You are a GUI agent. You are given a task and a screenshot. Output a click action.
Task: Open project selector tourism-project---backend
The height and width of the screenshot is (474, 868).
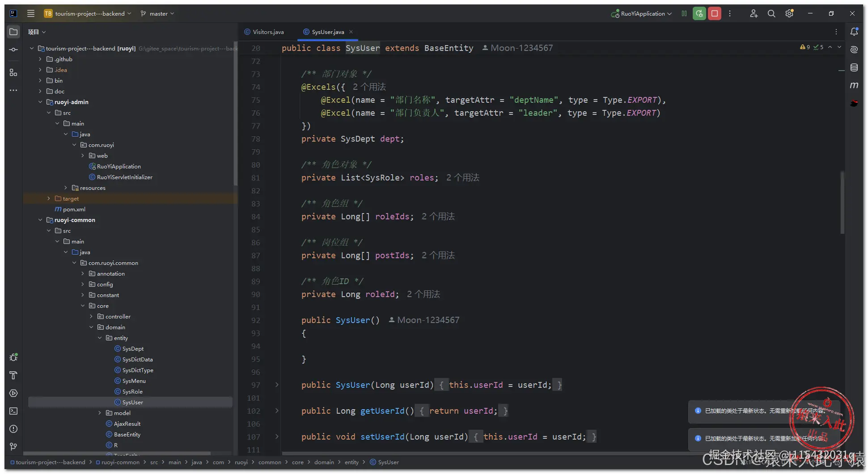(x=88, y=13)
